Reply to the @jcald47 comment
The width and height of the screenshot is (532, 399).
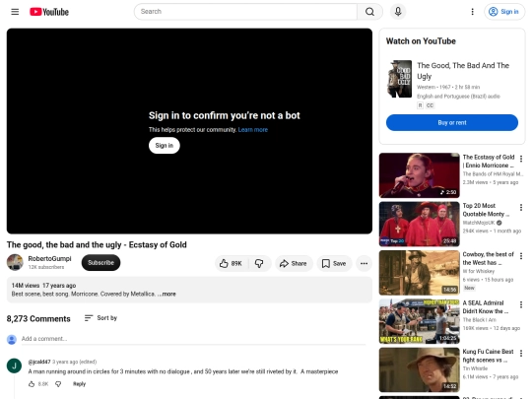click(79, 384)
